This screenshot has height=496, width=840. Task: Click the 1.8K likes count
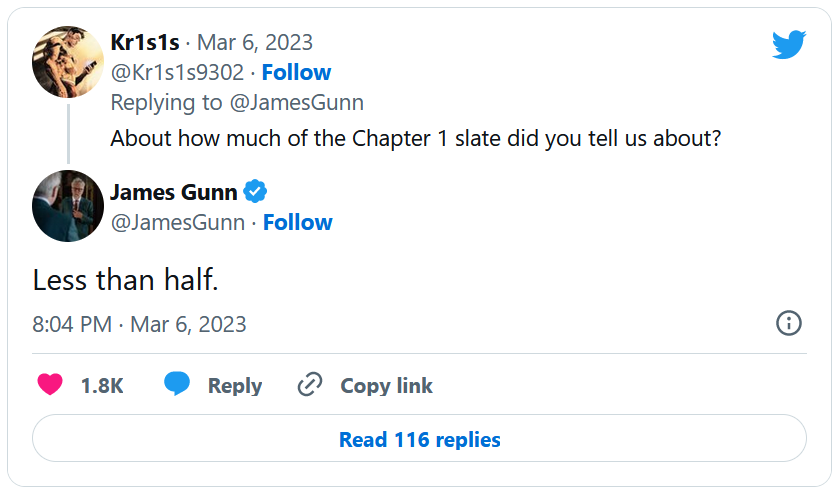click(102, 386)
